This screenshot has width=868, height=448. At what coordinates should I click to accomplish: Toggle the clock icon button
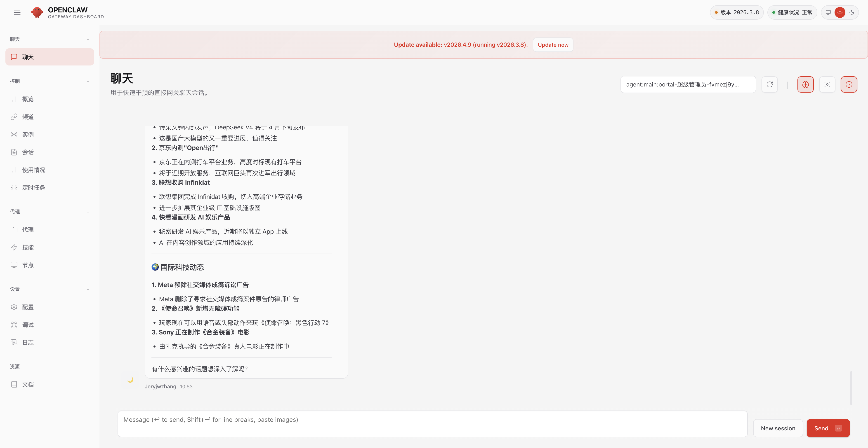[849, 84]
